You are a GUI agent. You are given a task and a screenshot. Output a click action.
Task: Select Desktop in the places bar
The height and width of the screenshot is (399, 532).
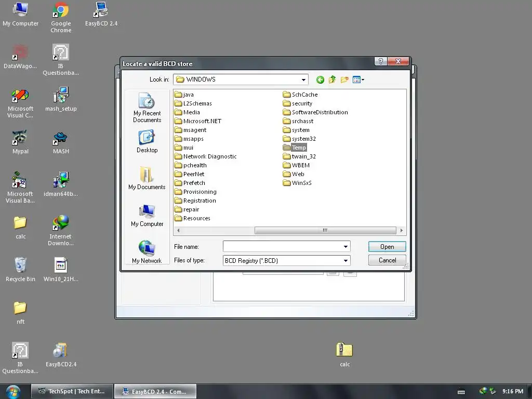pyautogui.click(x=147, y=141)
